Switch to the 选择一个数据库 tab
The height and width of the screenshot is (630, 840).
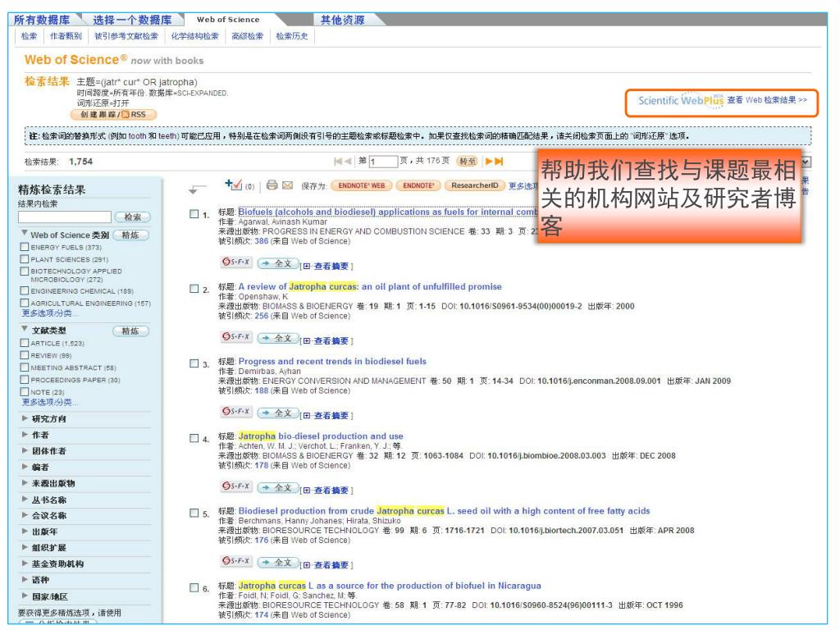coord(132,20)
